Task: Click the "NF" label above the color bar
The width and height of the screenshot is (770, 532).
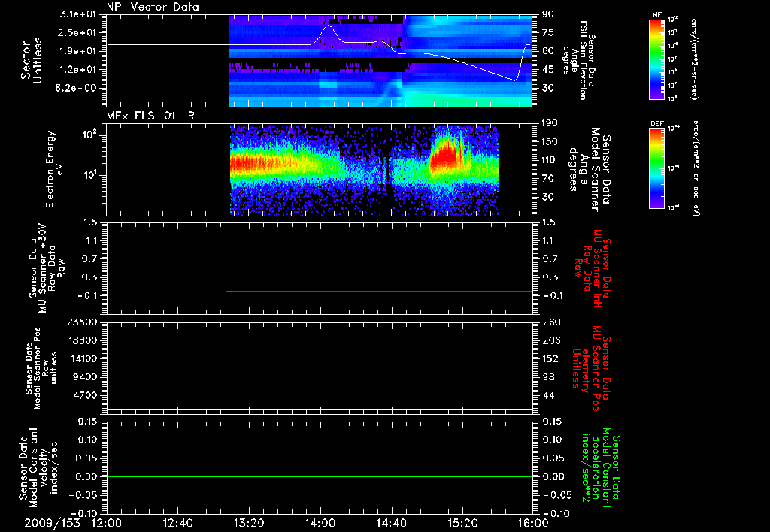Action: (656, 15)
